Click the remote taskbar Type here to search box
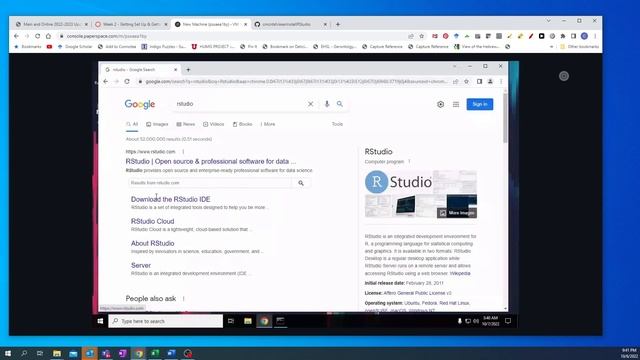The image size is (640, 360). pos(166,321)
